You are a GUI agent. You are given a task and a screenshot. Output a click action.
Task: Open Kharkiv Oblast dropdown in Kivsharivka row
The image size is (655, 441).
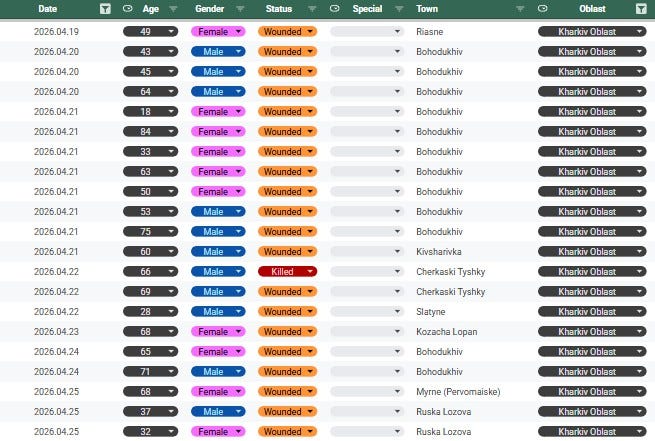click(x=592, y=251)
